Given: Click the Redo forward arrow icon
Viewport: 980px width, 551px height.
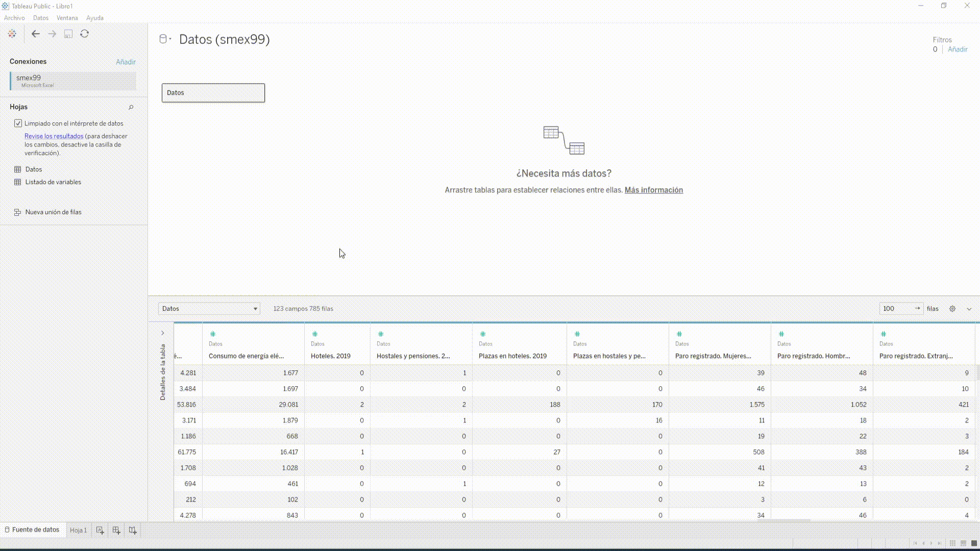Looking at the screenshot, I should click(52, 34).
